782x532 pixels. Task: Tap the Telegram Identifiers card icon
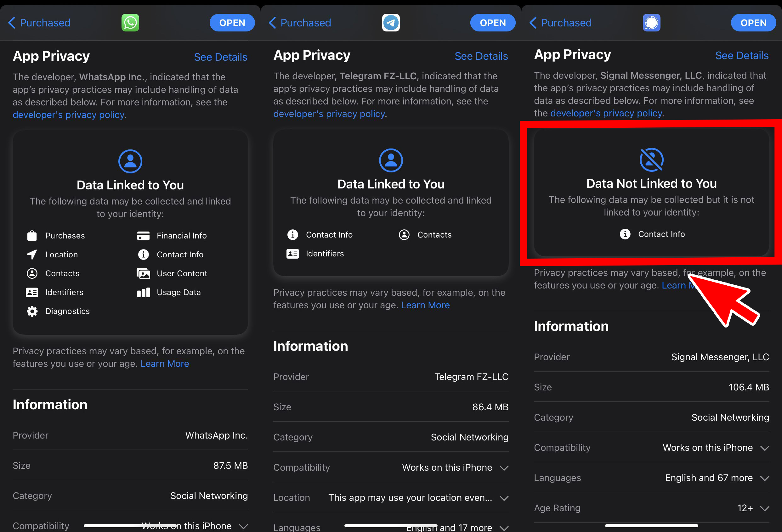[292, 254]
